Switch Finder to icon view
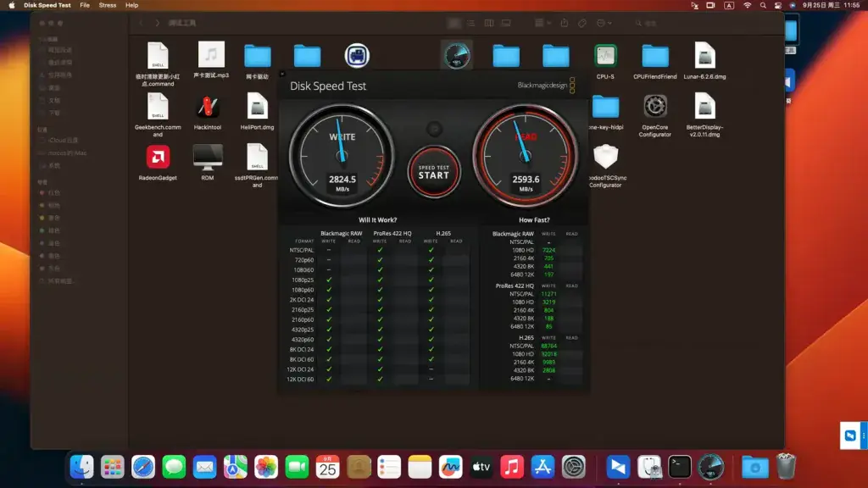Screen dimensions: 868x488 (x=454, y=23)
